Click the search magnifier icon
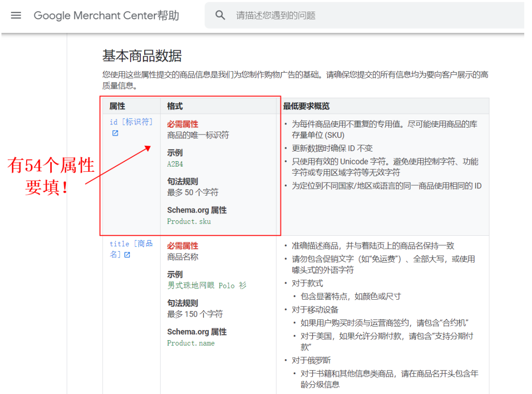The image size is (532, 394). tap(220, 15)
